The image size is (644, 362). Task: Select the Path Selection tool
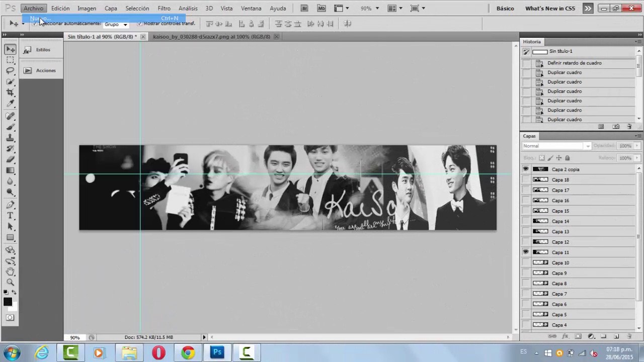coord(10,227)
